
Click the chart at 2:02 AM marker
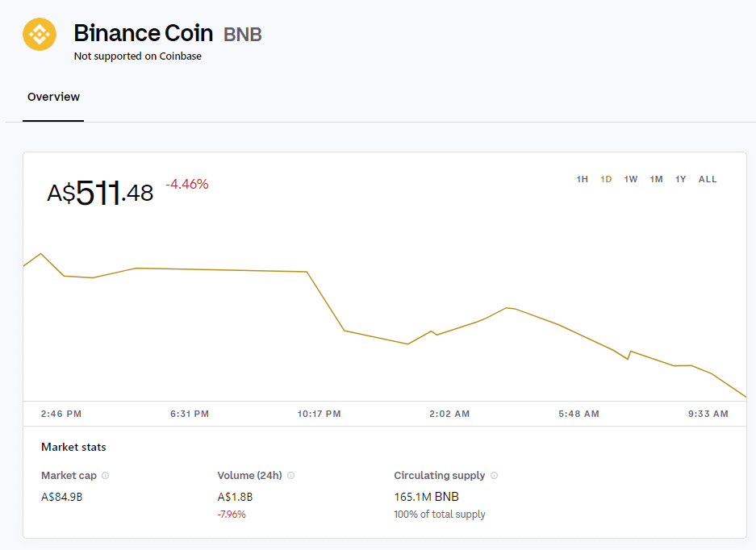[449, 414]
